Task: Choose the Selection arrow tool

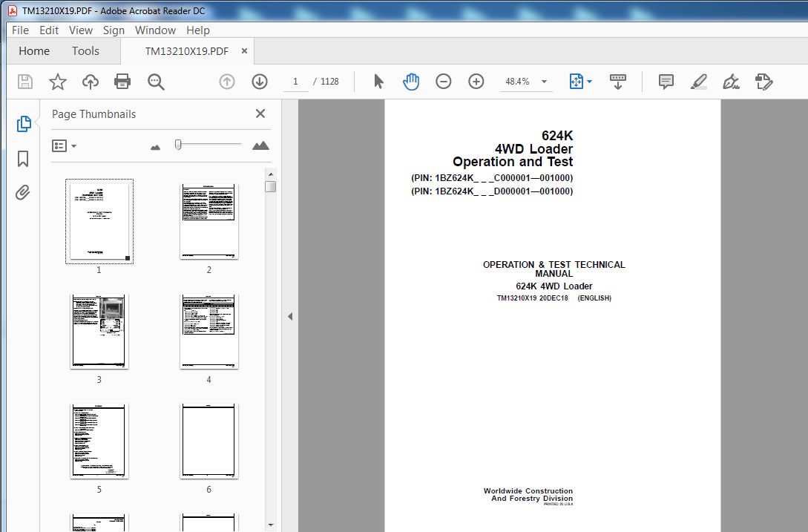Action: click(x=378, y=82)
